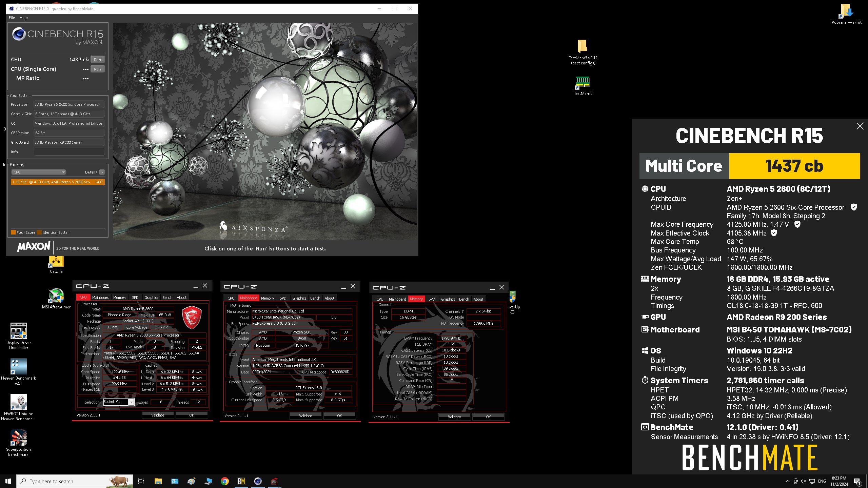Viewport: 868px width, 488px height.
Task: Open notification Action Center icon
Action: click(x=857, y=481)
